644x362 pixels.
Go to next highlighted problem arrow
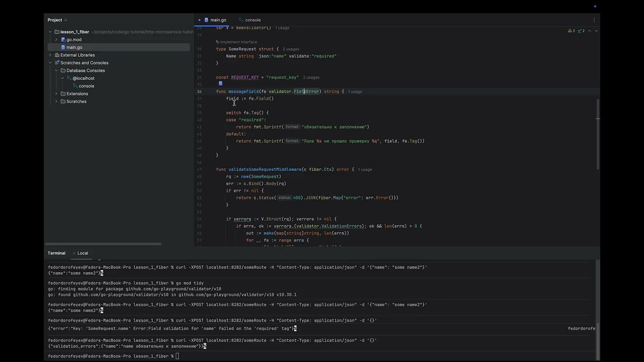(x=596, y=31)
